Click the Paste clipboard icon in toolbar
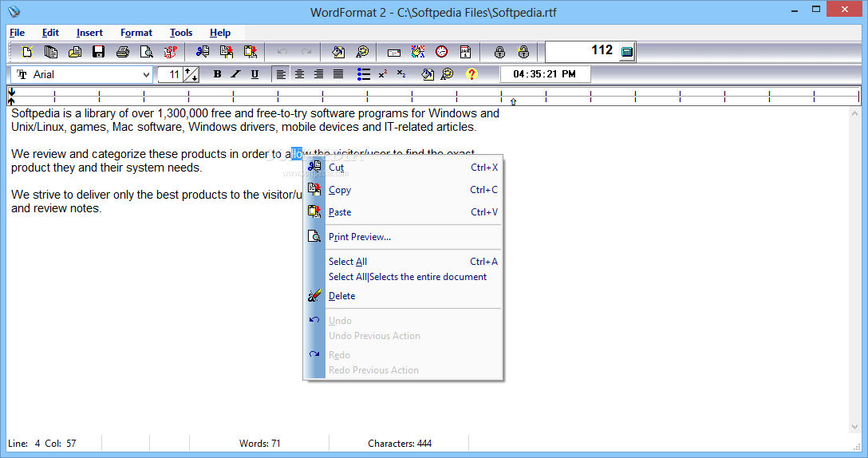The width and height of the screenshot is (868, 458). (251, 52)
